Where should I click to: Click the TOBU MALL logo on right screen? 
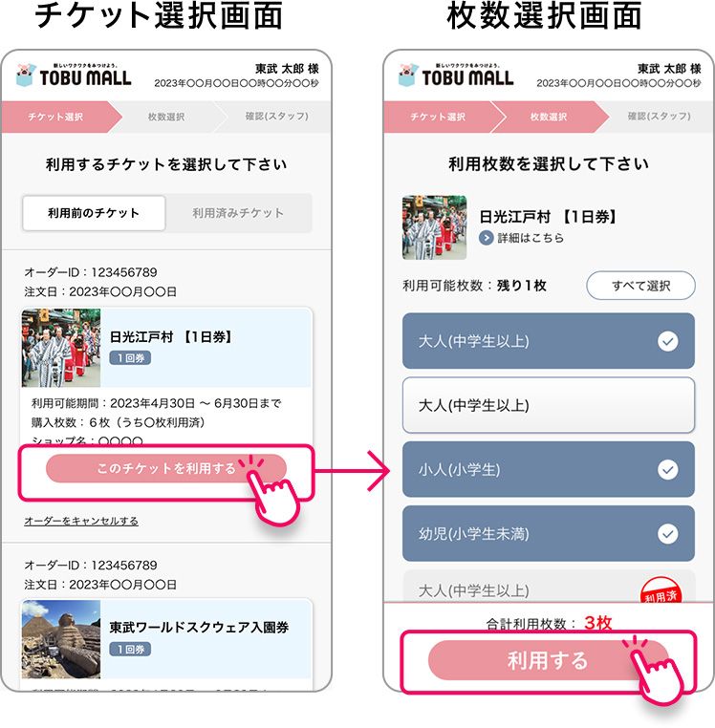pos(456,75)
